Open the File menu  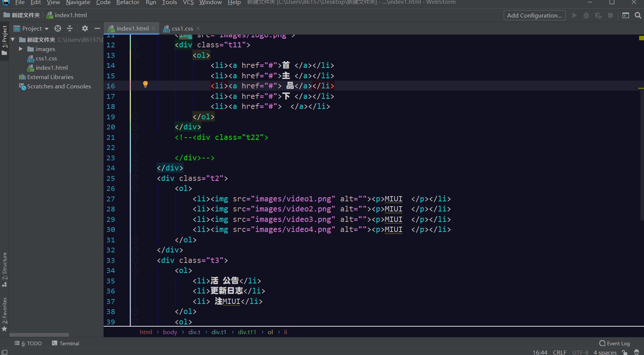coord(20,3)
